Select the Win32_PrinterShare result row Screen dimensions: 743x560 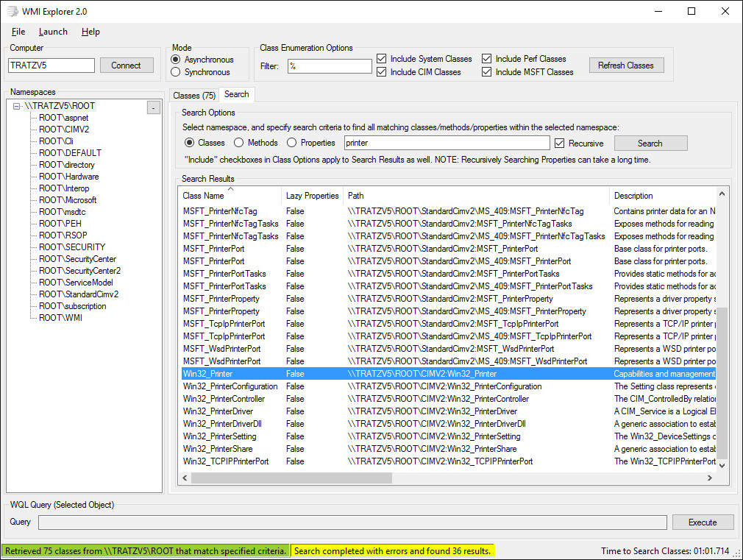[x=448, y=449]
